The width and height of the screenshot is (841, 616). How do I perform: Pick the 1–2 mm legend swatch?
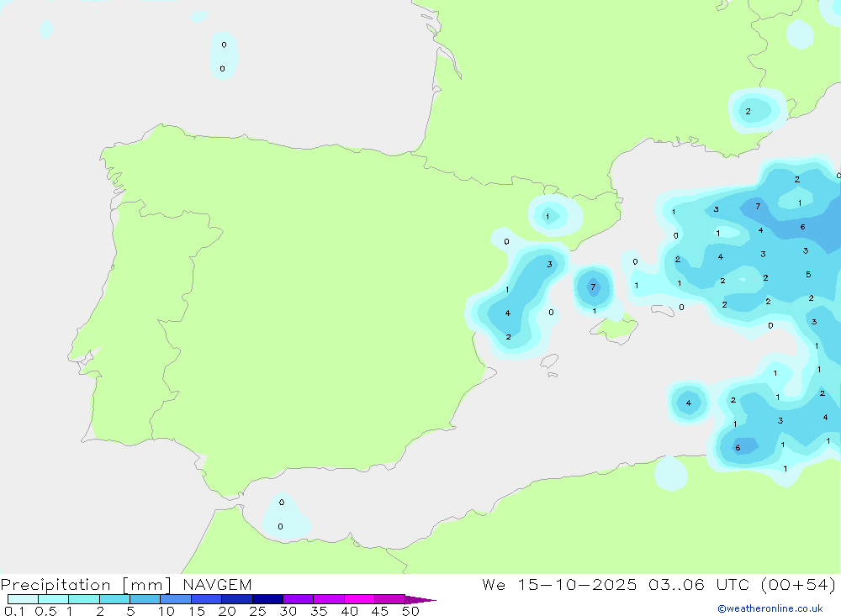[x=83, y=599]
